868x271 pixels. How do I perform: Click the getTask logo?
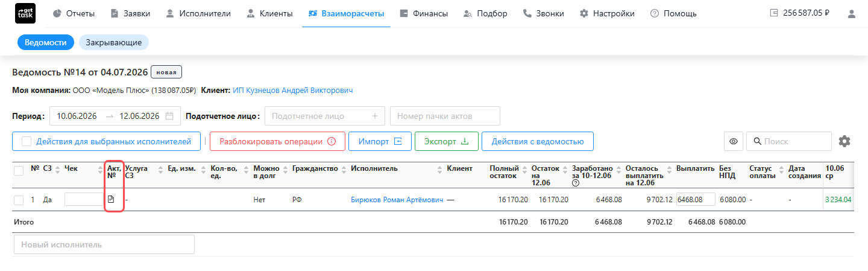[x=25, y=13]
